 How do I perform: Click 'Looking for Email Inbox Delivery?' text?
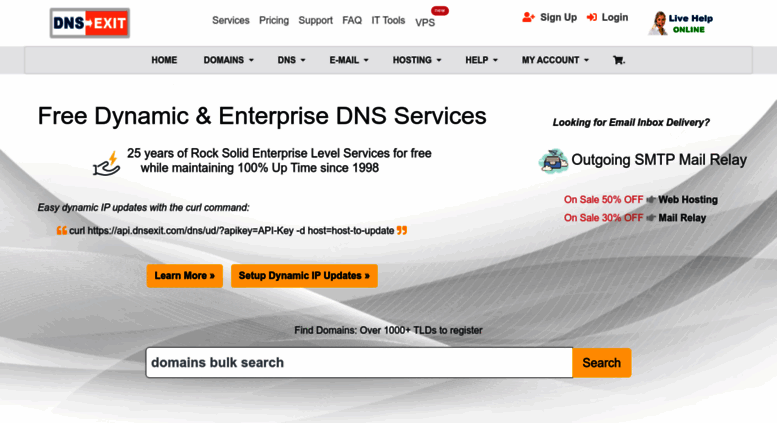tap(631, 122)
